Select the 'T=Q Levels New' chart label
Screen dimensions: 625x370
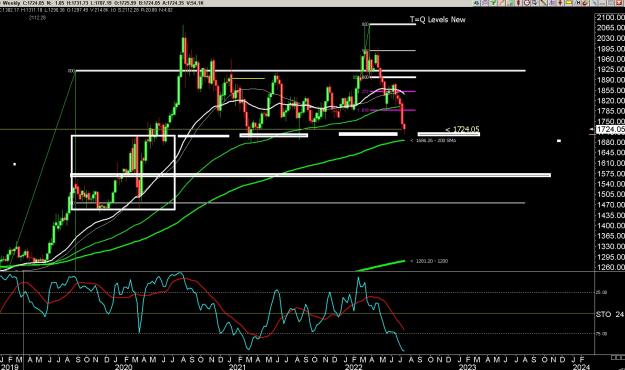click(x=438, y=19)
